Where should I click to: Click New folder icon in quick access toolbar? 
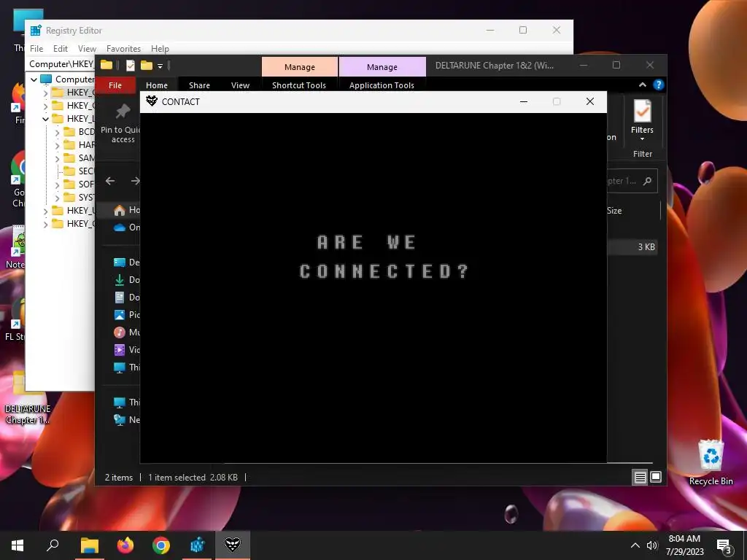click(146, 66)
